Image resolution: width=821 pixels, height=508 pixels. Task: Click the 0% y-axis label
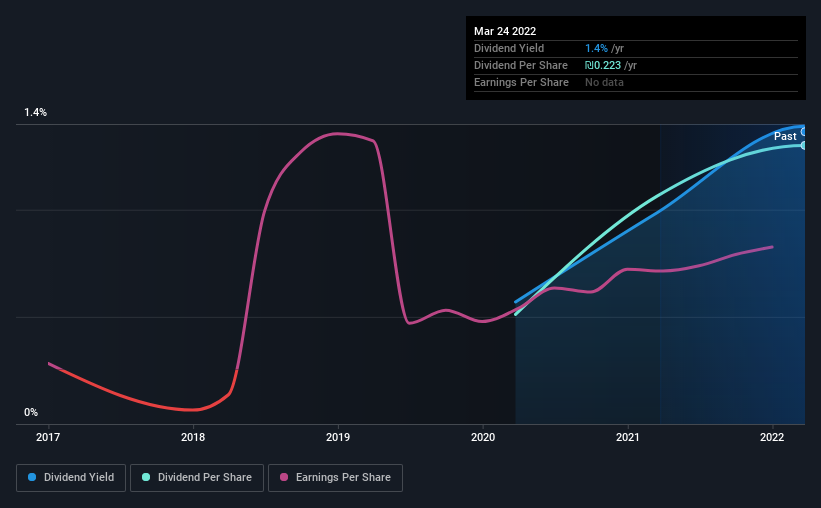point(31,413)
